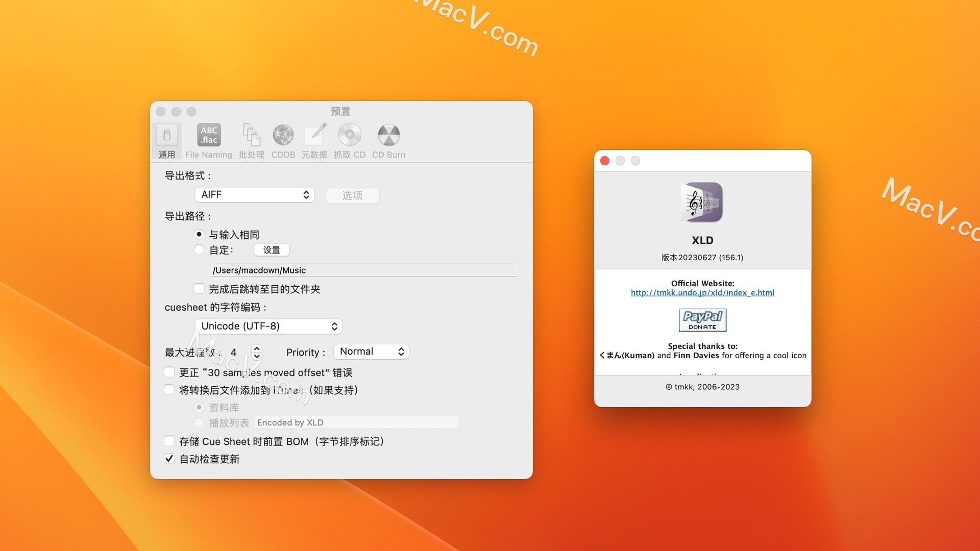Open the CD Burn preferences pane
Viewport: 980px width, 551px height.
388,141
